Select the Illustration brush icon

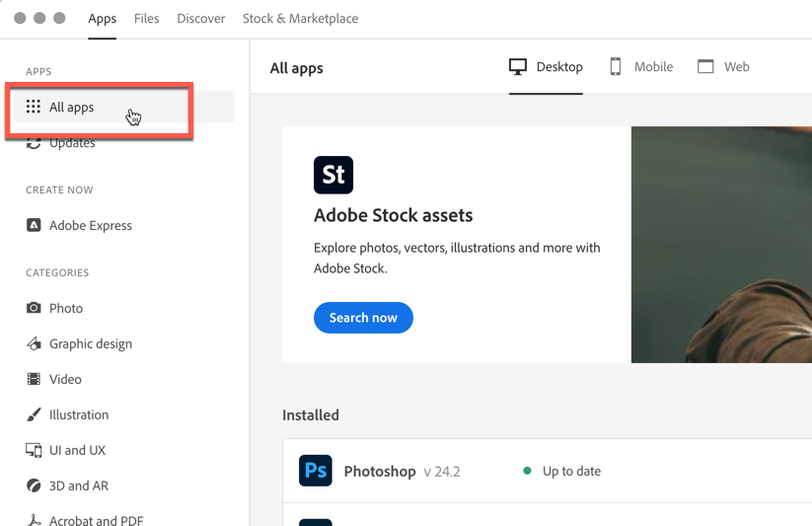pyautogui.click(x=34, y=414)
